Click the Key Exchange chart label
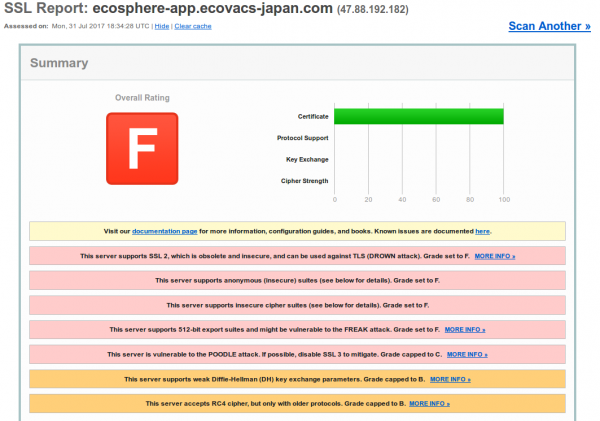Image resolution: width=600 pixels, height=421 pixels. (x=307, y=159)
